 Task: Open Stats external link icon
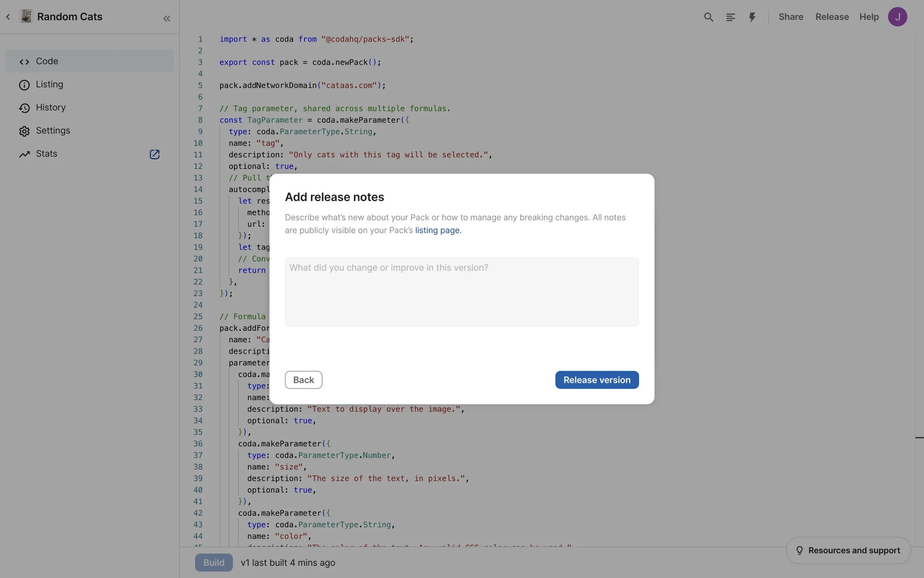point(154,154)
